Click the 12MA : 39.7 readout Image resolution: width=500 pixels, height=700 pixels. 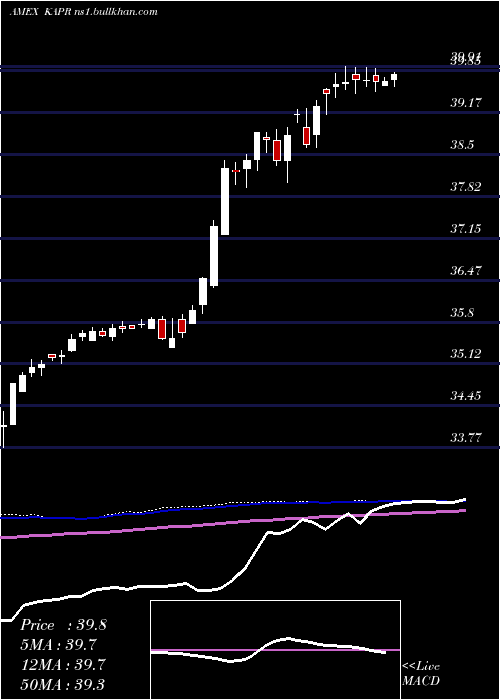(x=62, y=664)
